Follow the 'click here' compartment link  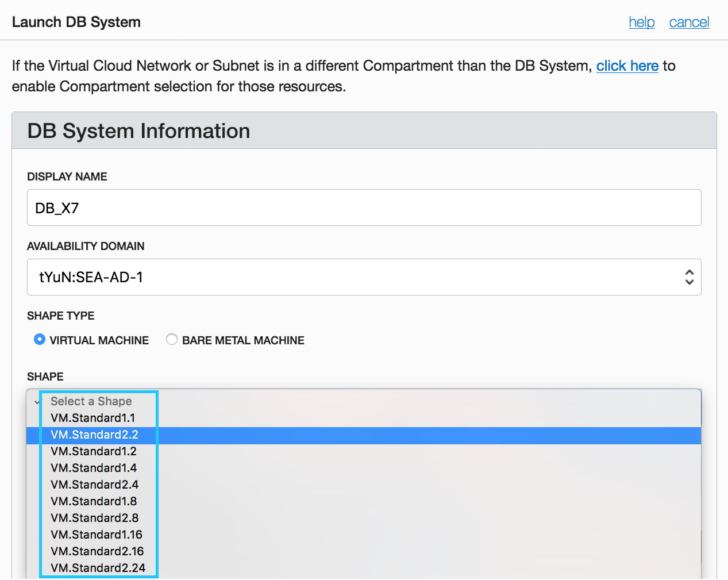[x=627, y=66]
